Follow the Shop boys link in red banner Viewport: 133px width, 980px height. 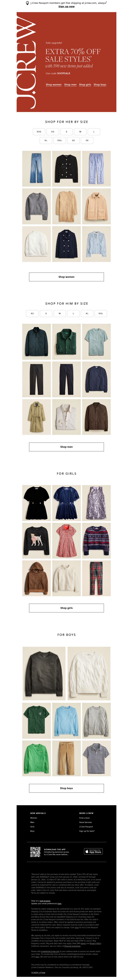click(100, 85)
